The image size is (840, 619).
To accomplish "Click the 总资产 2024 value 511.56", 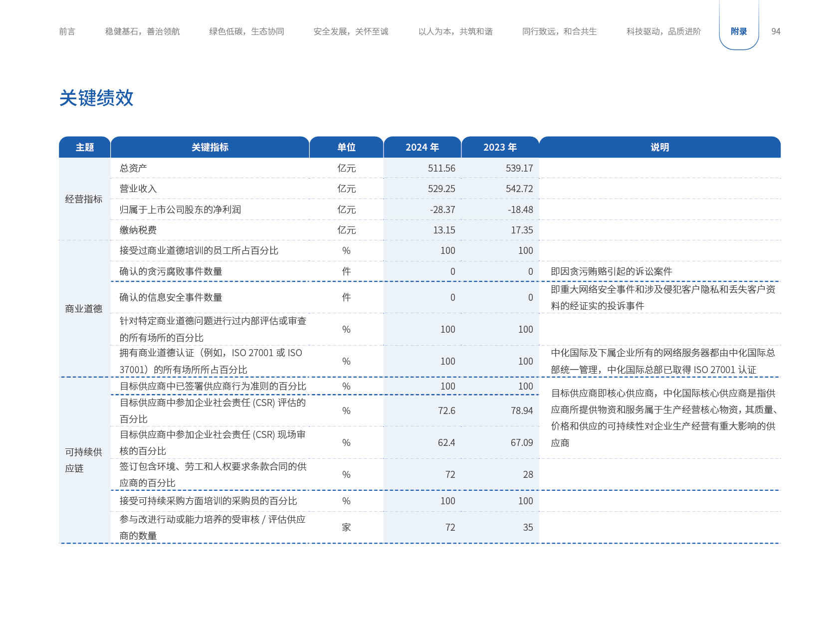I will click(441, 168).
